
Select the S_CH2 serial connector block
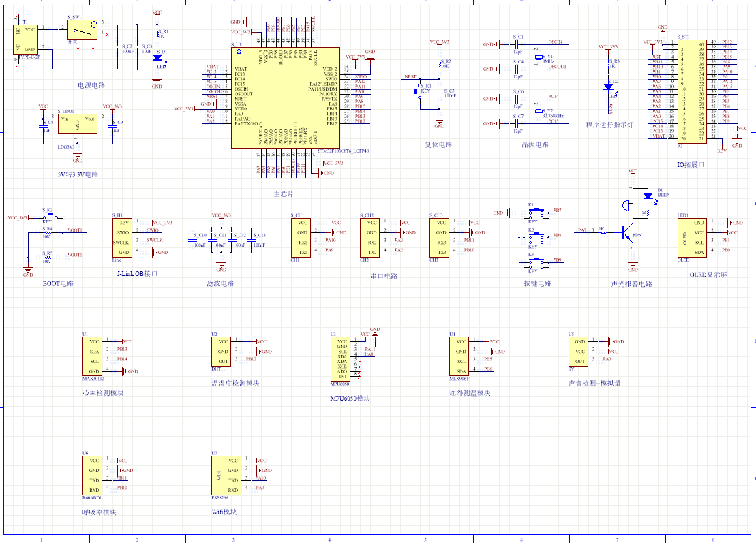point(369,238)
